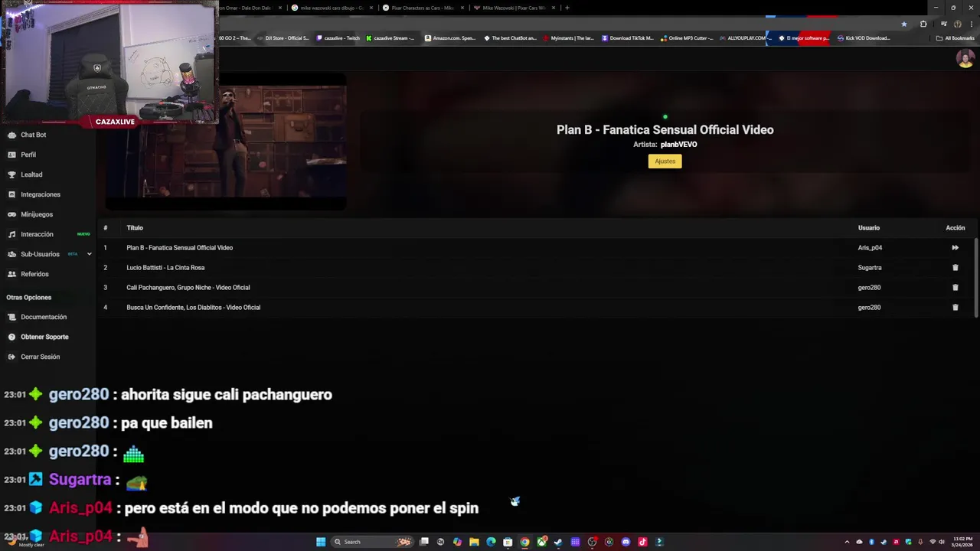Click the Usuario column header
980x551 pixels.
pos(868,228)
